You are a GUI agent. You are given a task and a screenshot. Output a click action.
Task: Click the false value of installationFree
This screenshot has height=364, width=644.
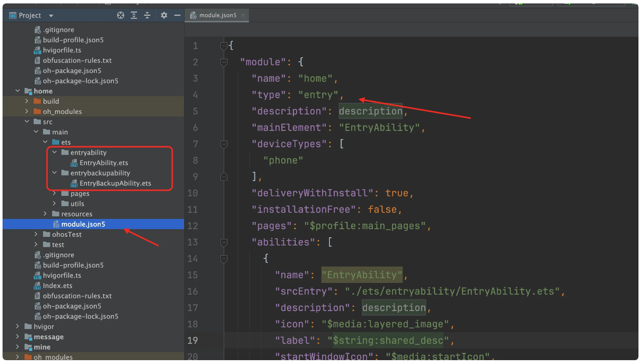pyautogui.click(x=382, y=210)
